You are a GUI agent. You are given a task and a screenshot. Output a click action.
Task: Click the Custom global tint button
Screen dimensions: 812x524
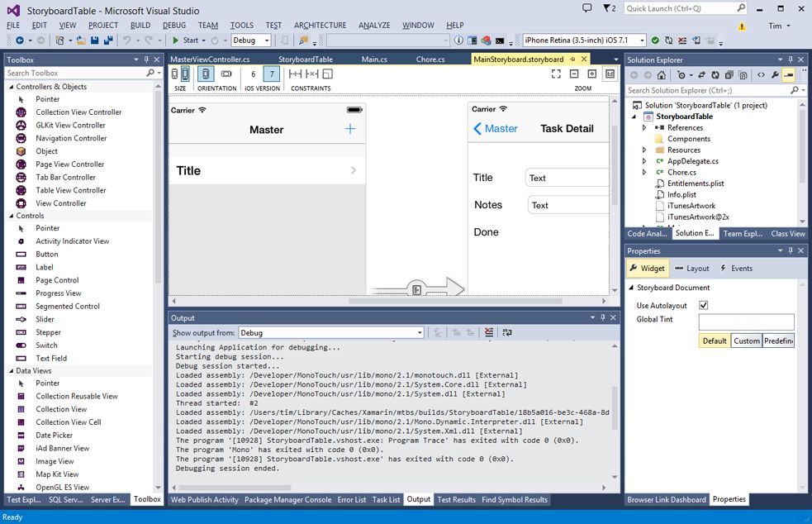click(746, 341)
